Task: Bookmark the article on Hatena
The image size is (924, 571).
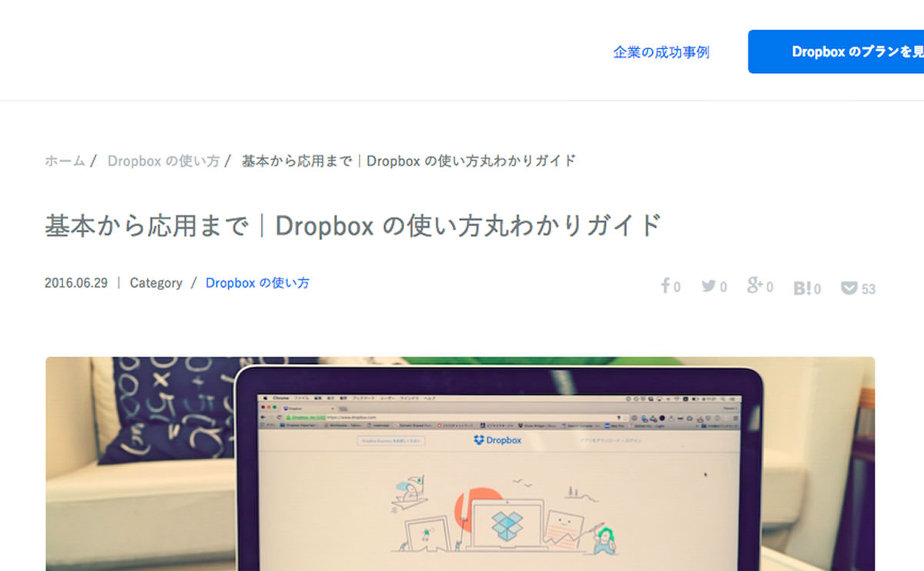Action: pyautogui.click(x=802, y=288)
